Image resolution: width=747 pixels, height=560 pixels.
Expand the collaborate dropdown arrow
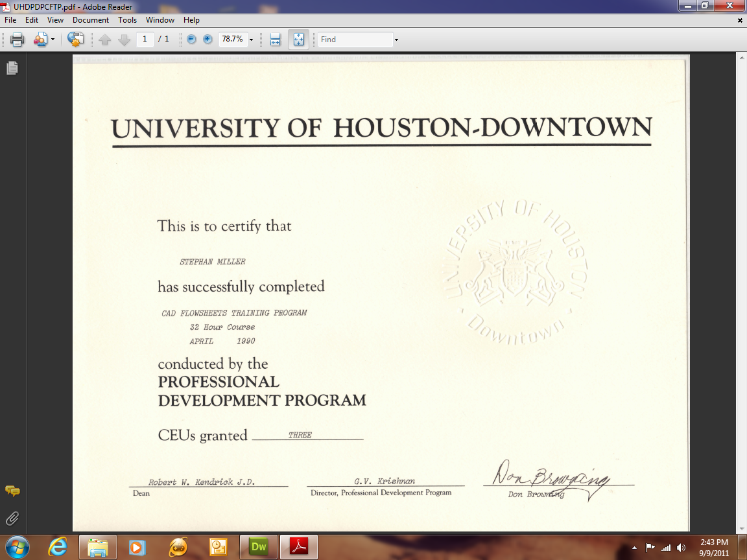point(53,40)
